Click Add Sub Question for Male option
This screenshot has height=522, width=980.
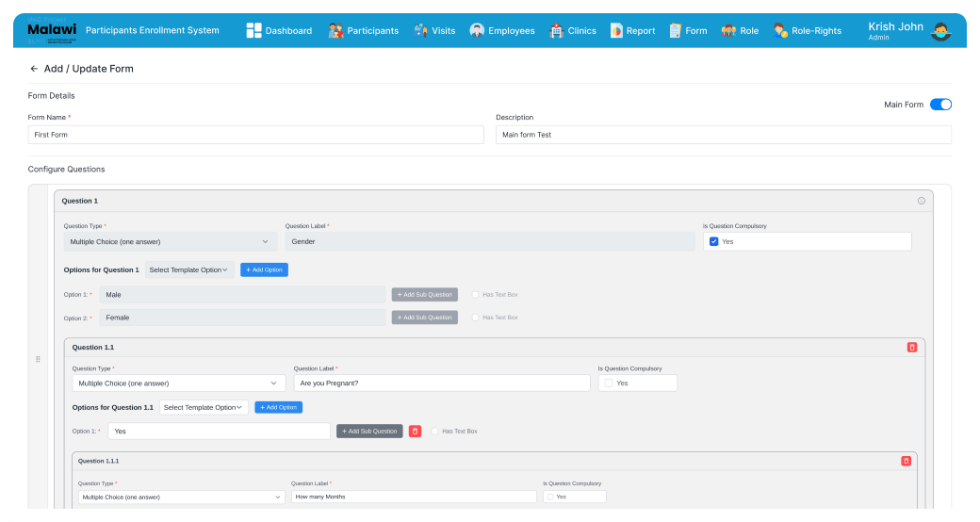point(425,294)
